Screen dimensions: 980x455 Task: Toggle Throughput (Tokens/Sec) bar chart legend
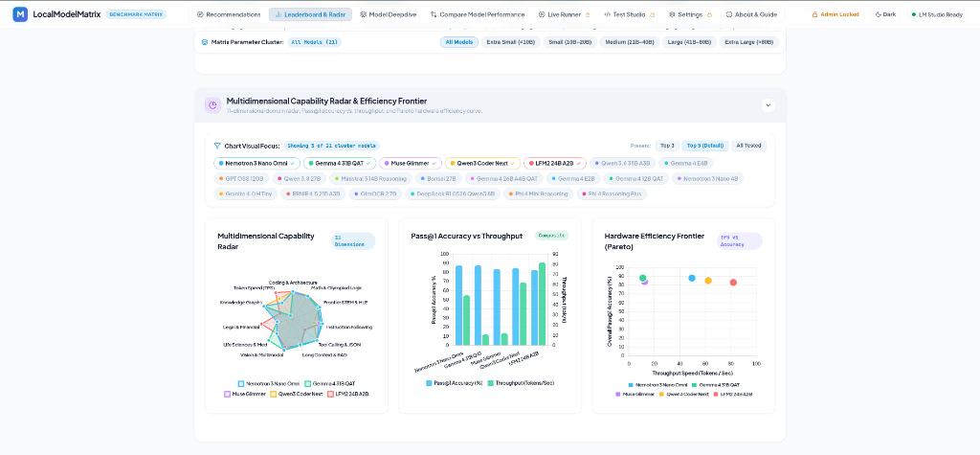pyautogui.click(x=522, y=383)
